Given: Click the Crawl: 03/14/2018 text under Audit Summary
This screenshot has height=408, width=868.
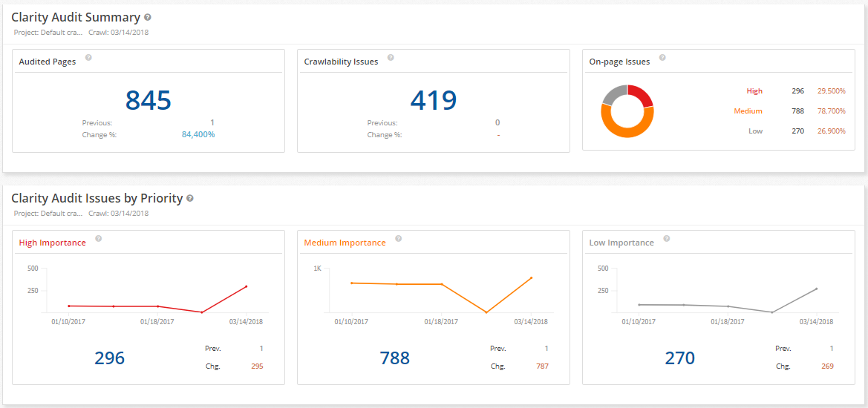Looking at the screenshot, I should click(x=119, y=32).
